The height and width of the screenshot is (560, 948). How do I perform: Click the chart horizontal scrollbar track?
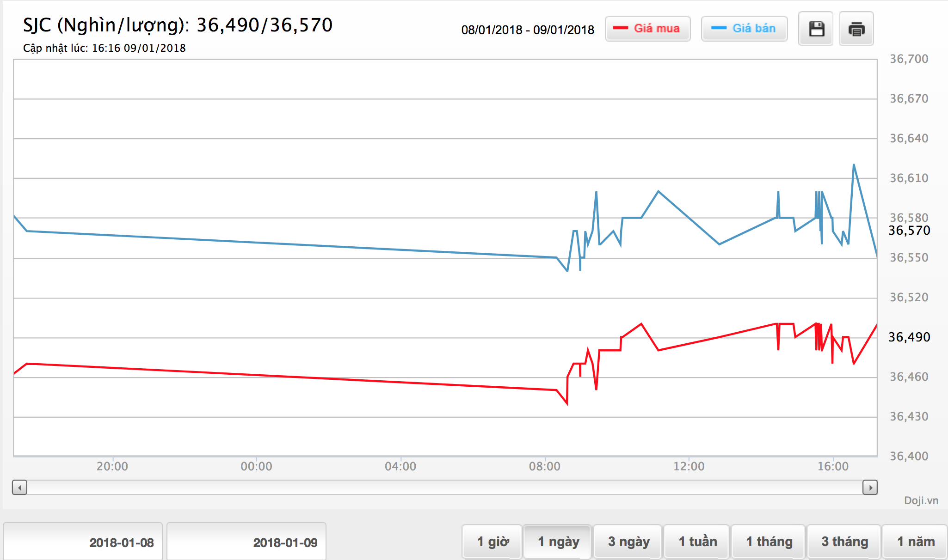(x=445, y=487)
